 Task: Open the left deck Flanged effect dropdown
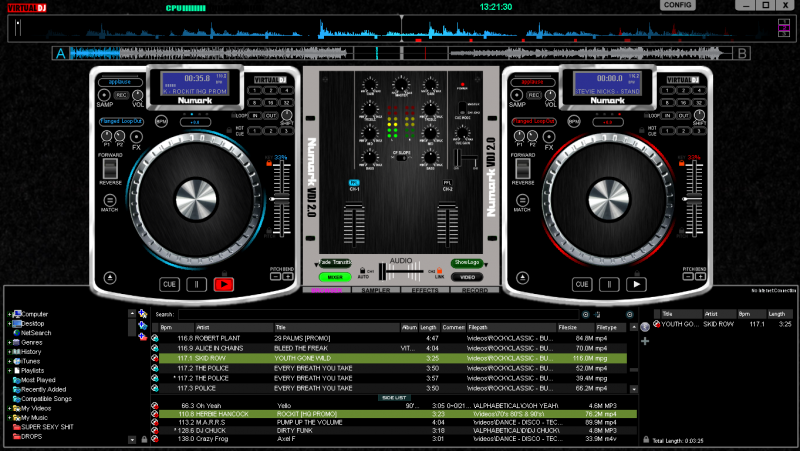(x=121, y=121)
